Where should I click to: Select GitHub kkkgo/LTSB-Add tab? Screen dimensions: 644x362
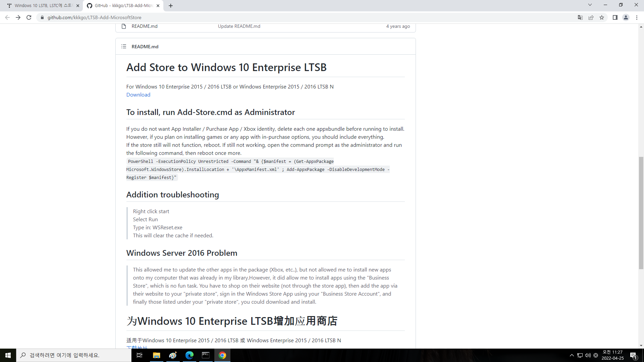click(123, 6)
